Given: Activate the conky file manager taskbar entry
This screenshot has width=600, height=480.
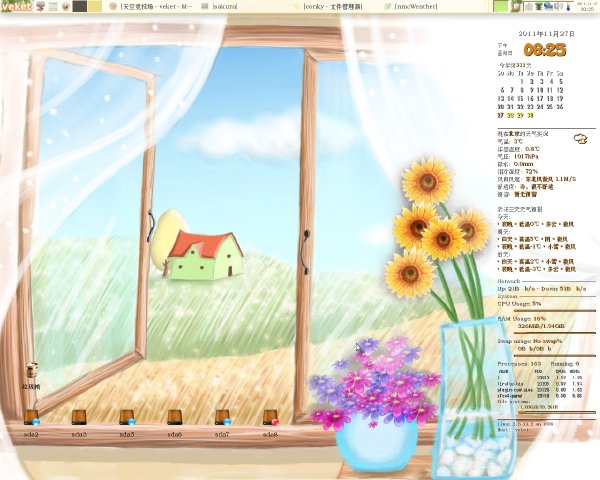Looking at the screenshot, I should tap(328, 7).
